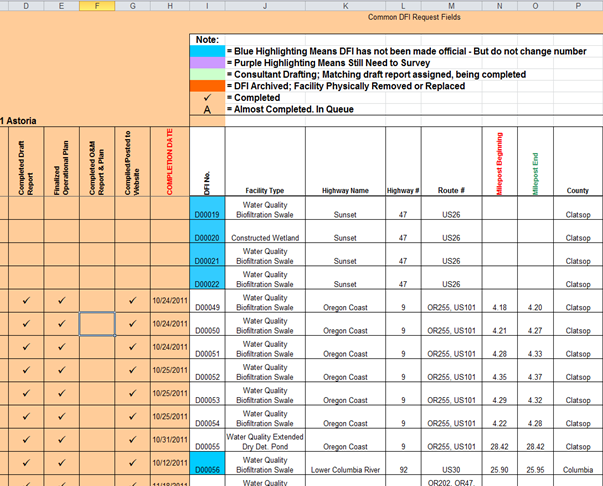Select blue cell D00020
603x486 pixels.
(x=207, y=231)
